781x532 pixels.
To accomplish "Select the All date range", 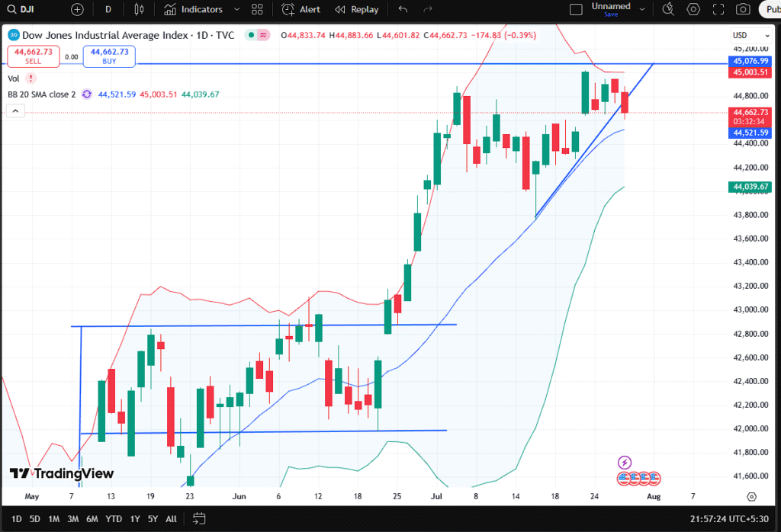I will click(x=171, y=519).
